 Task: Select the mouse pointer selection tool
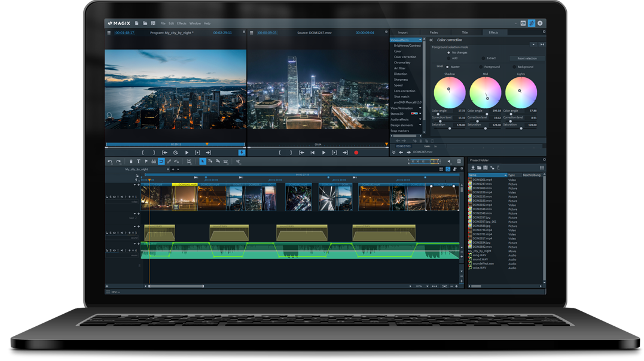pos(202,161)
